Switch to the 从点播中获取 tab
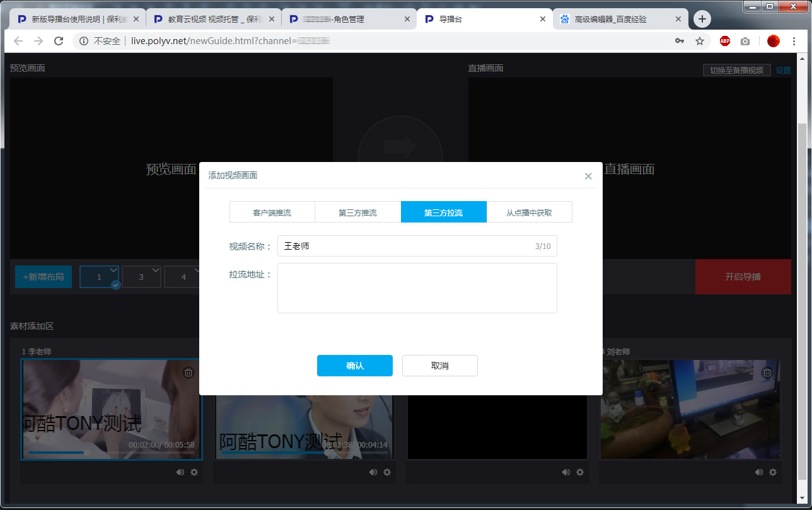 (530, 212)
